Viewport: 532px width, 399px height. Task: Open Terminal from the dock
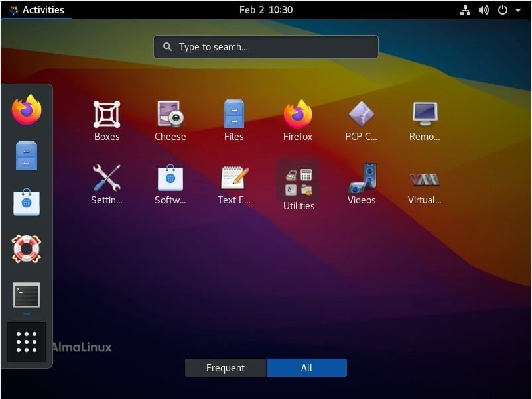[x=27, y=295]
